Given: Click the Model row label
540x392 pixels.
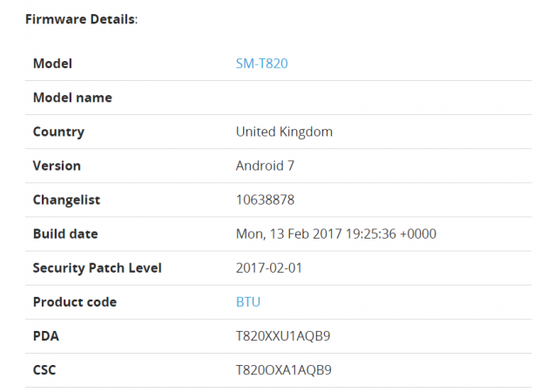Looking at the screenshot, I should [52, 64].
